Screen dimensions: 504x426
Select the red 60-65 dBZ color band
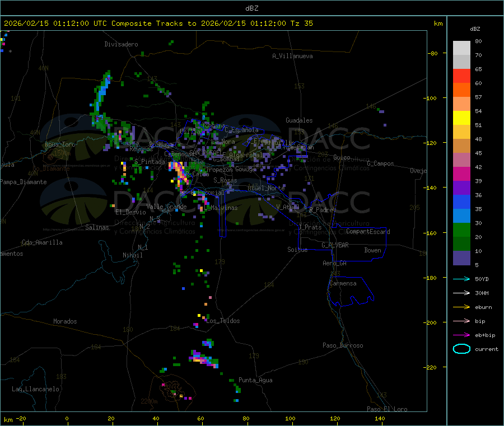coord(461,76)
